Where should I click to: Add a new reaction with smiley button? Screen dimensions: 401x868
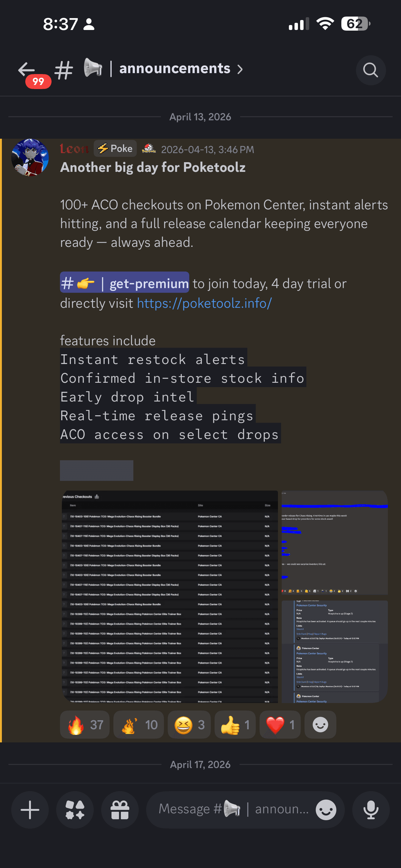(x=320, y=725)
